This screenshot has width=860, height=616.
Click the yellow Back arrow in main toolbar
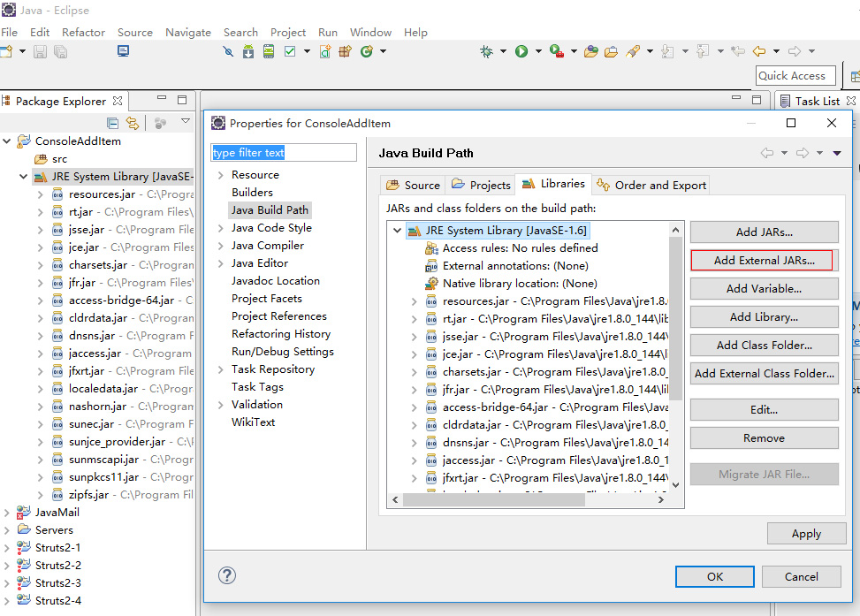click(x=759, y=51)
